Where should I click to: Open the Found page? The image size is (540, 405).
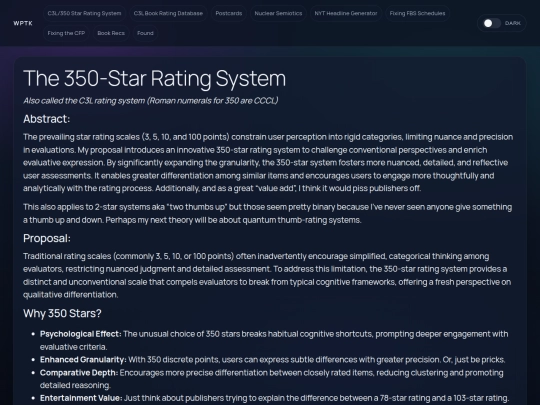click(145, 33)
